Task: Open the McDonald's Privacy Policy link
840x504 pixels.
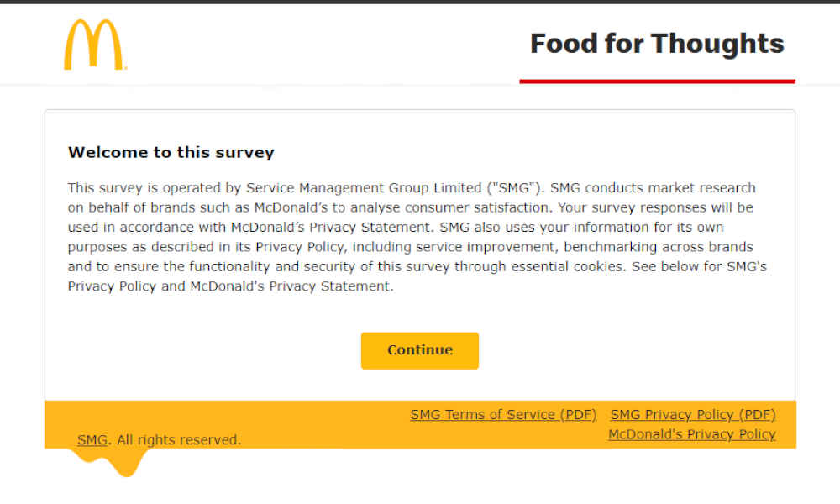Action: (691, 434)
